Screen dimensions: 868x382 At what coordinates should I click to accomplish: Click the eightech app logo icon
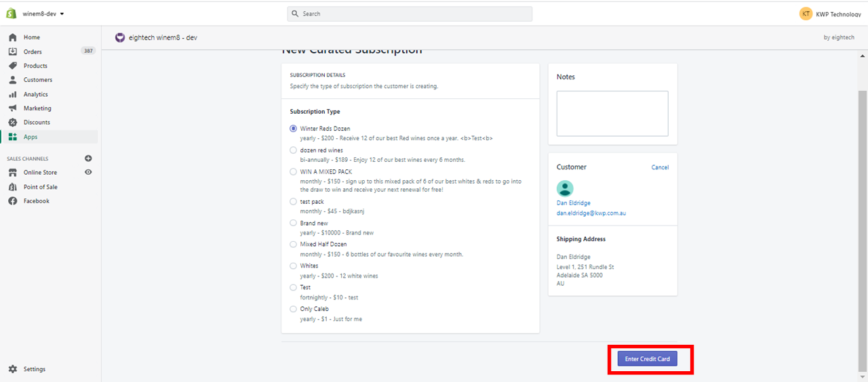(x=120, y=38)
